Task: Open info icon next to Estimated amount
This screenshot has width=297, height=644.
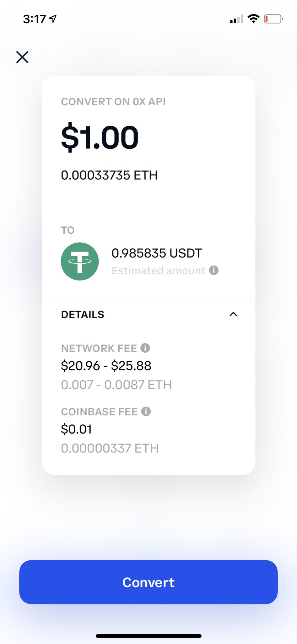Action: [214, 270]
